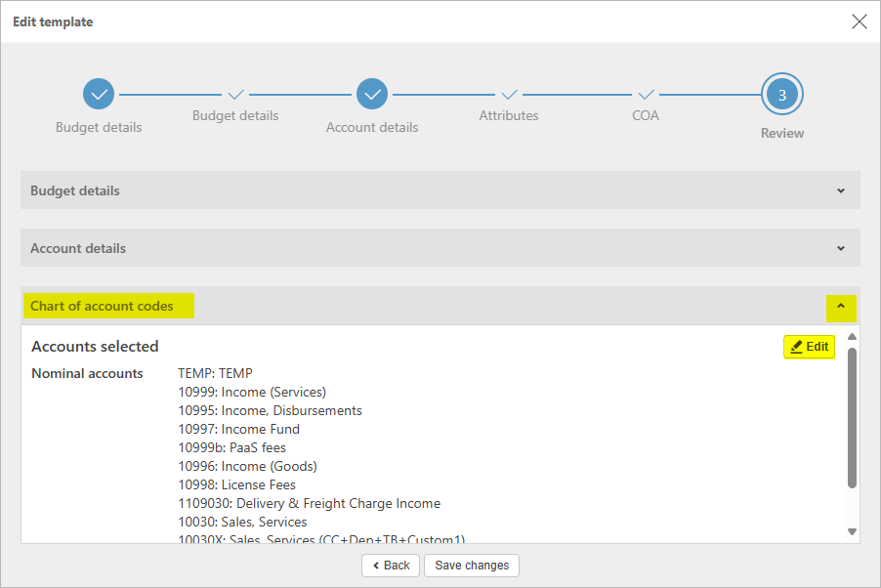Close the Edit template dialog
881x588 pixels.
click(x=859, y=21)
